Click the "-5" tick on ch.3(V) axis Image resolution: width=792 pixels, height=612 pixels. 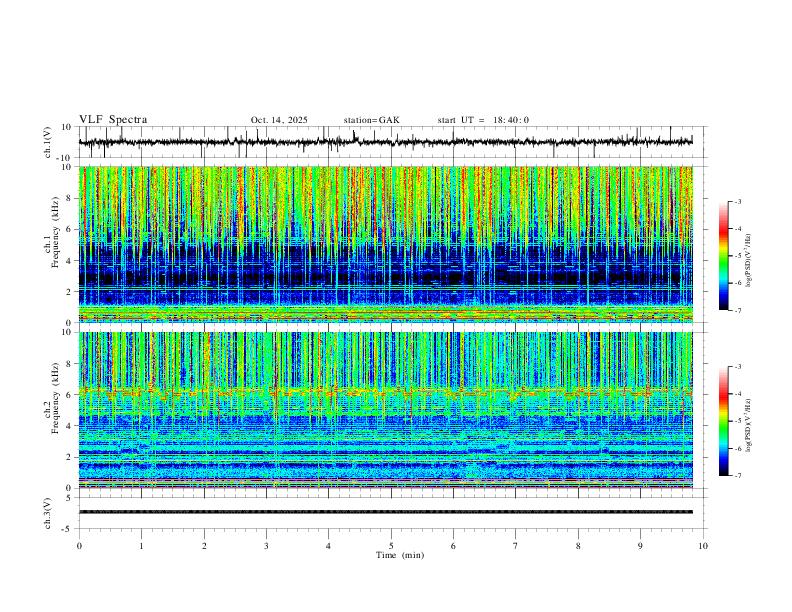(67, 529)
